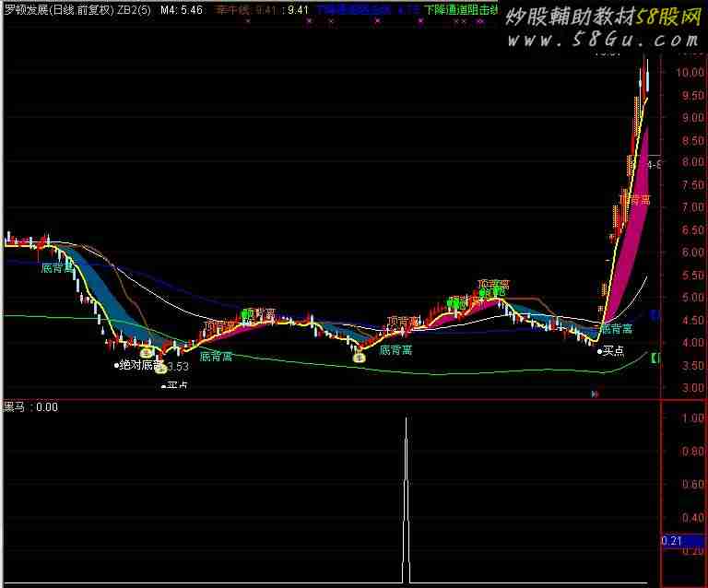The image size is (708, 588).
Task: Click the 9.41 value in header
Action: 298,9
